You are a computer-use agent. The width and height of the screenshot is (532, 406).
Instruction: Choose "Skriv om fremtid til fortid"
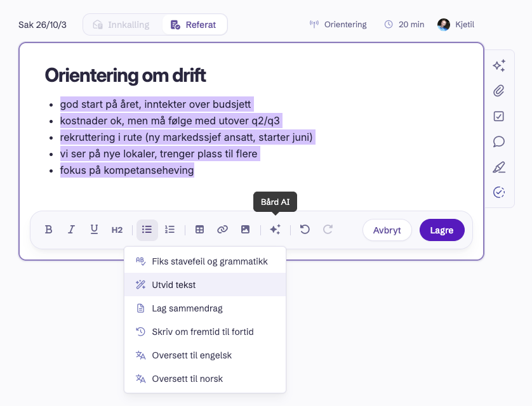coord(205,332)
